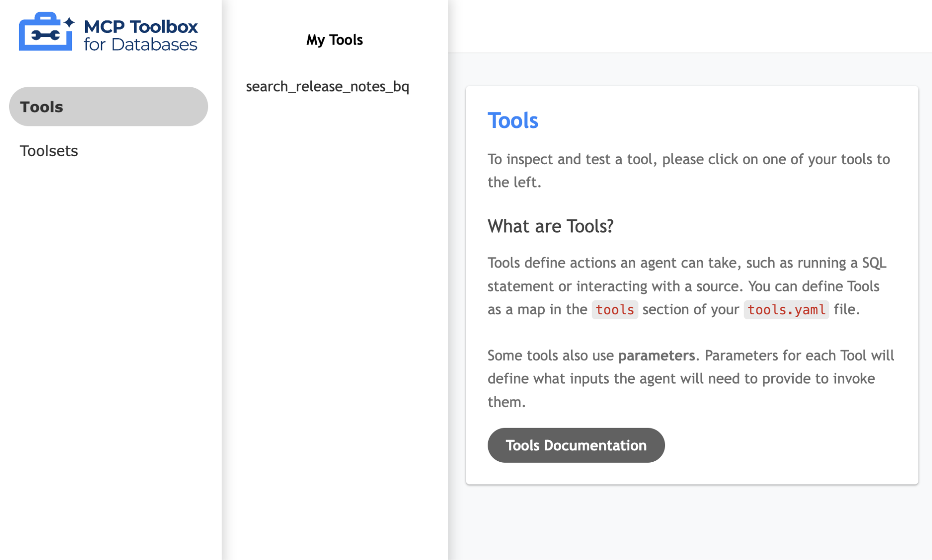Click the blank white header bar
The height and width of the screenshot is (560, 932).
(689, 26)
